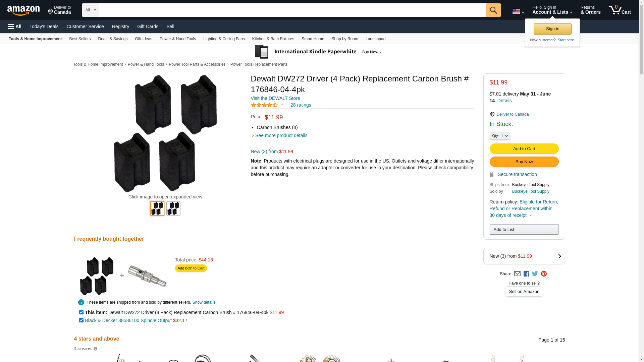644x362 pixels.
Task: Click the Amazon logo
Action: (23, 10)
